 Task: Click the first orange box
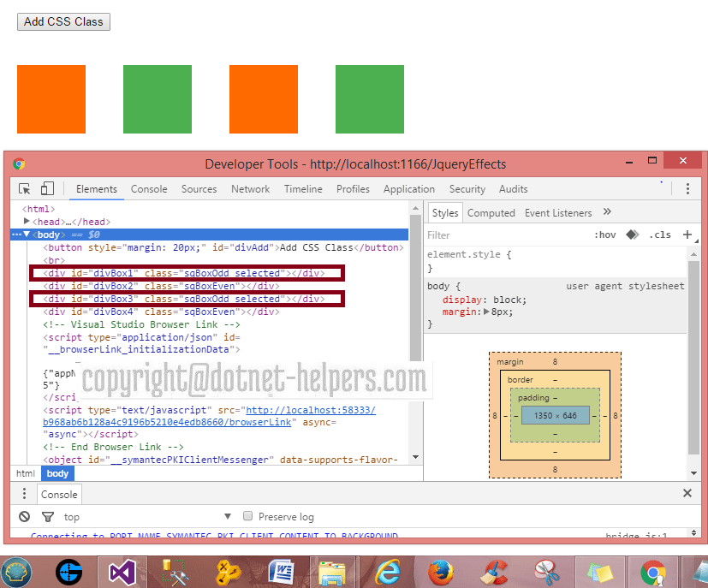(51, 99)
